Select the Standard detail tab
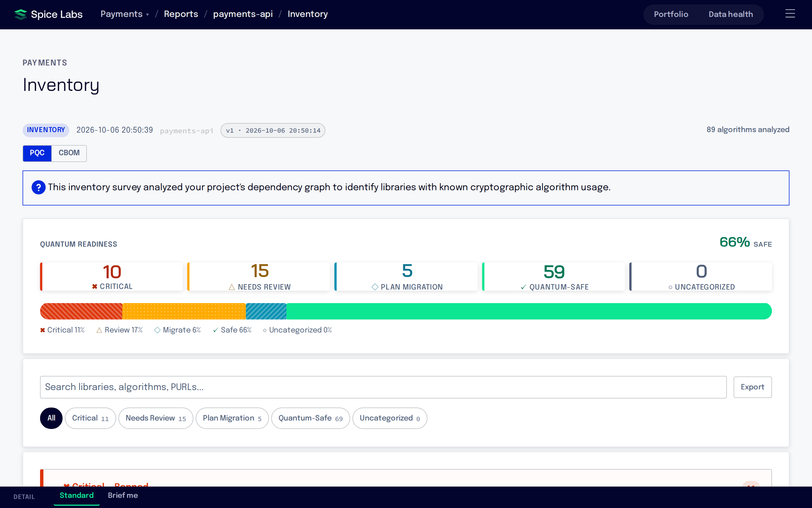Viewport: 812px width, 508px height. tap(76, 496)
